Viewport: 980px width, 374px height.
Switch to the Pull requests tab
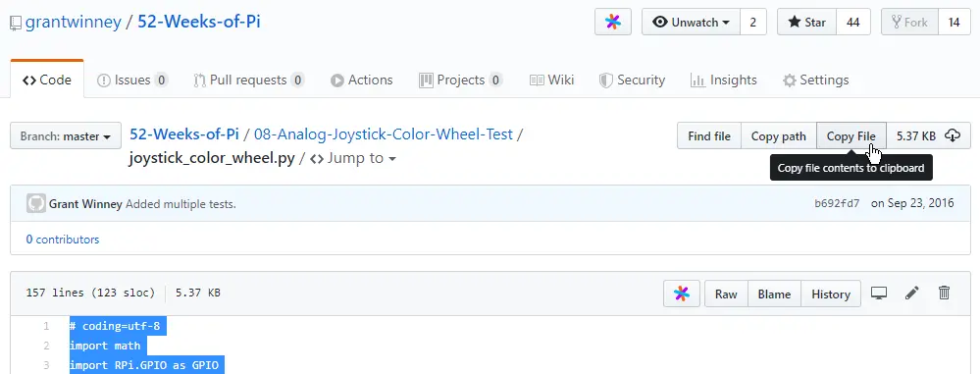tap(249, 80)
